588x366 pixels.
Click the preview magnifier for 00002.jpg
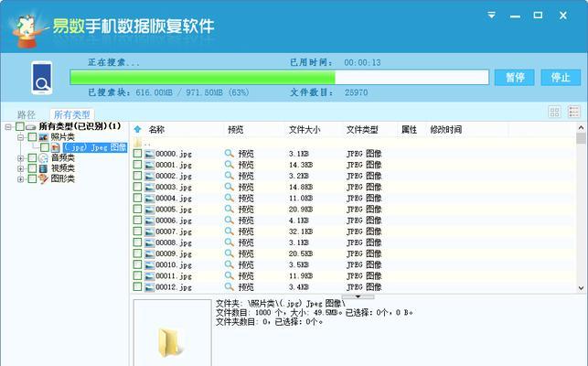pos(230,176)
